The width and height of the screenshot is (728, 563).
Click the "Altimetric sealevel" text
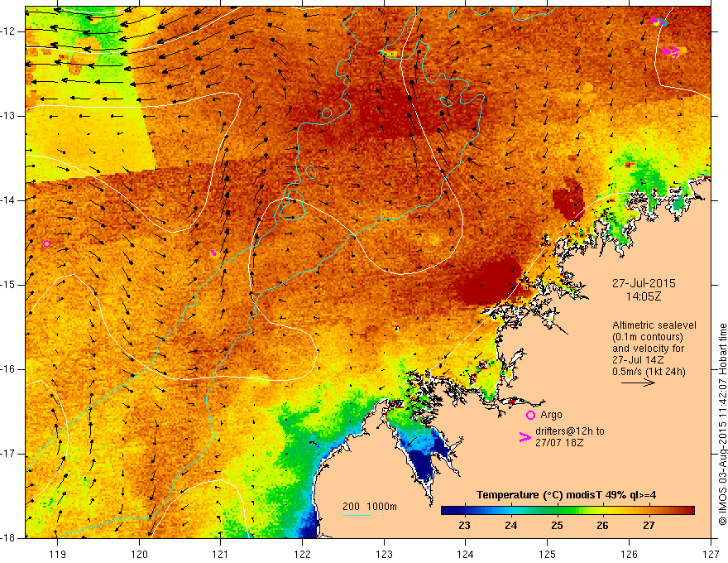654,325
